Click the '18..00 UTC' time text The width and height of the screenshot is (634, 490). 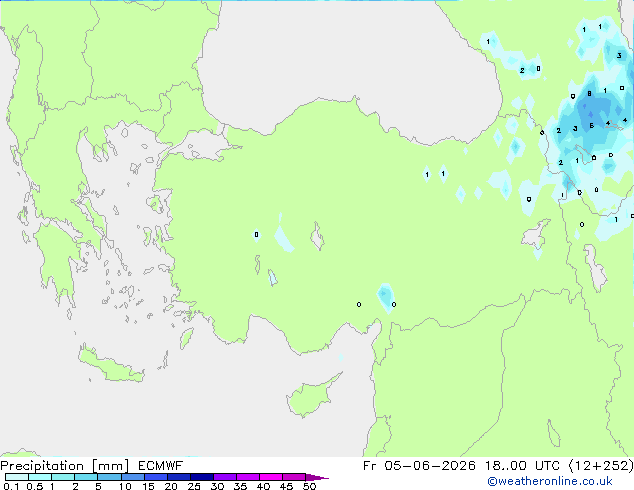(522, 466)
